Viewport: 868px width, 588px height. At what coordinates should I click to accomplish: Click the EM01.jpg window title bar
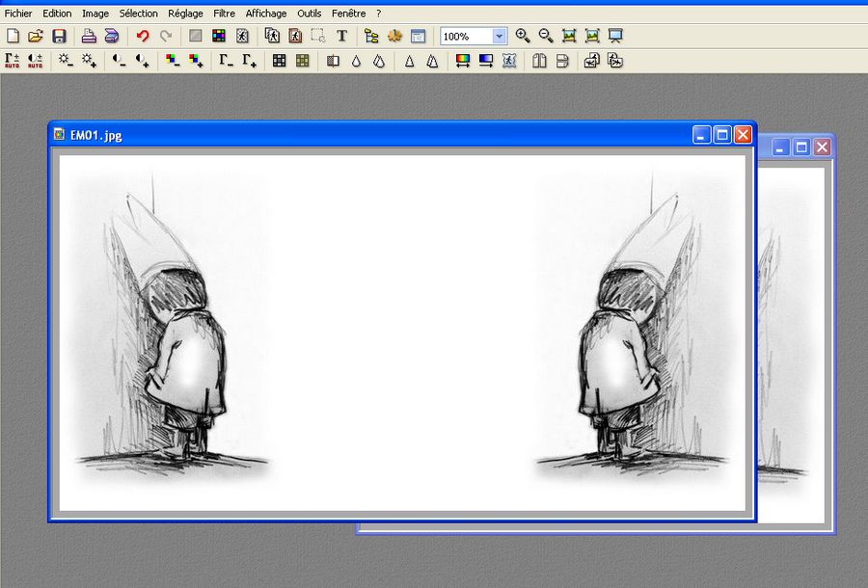386,135
